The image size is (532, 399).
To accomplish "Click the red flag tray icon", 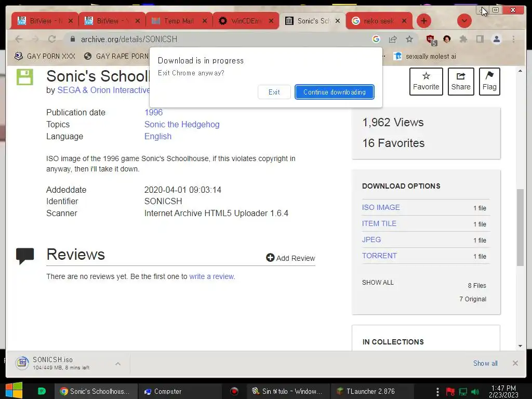I will [x=450, y=392].
